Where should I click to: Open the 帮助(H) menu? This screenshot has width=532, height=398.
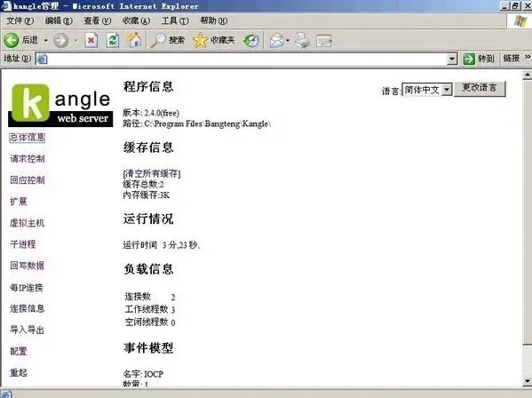tap(214, 21)
